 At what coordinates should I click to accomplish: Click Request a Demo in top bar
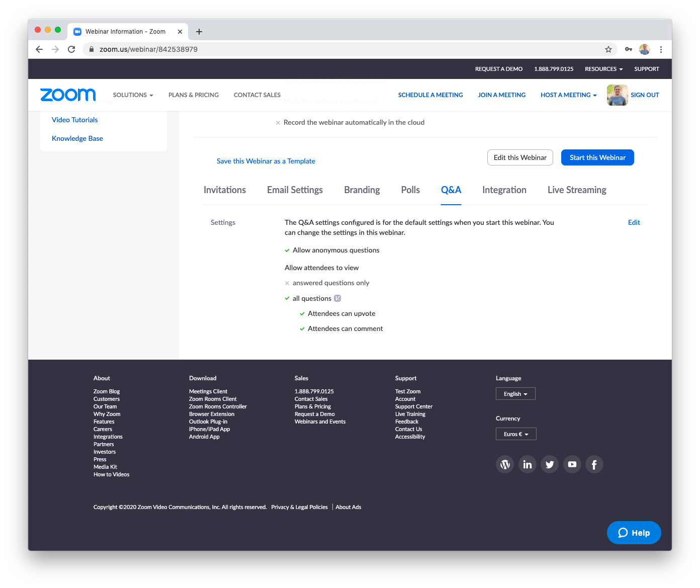coord(499,69)
